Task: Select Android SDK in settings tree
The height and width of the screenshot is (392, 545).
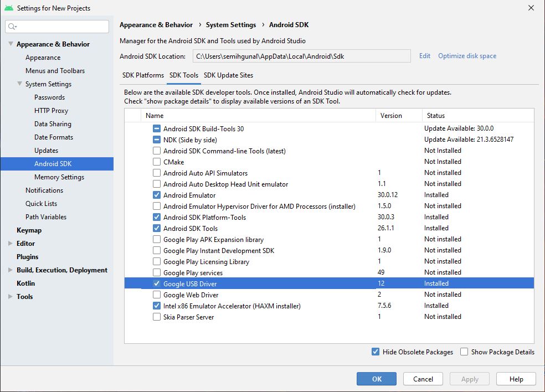Action: [56, 164]
